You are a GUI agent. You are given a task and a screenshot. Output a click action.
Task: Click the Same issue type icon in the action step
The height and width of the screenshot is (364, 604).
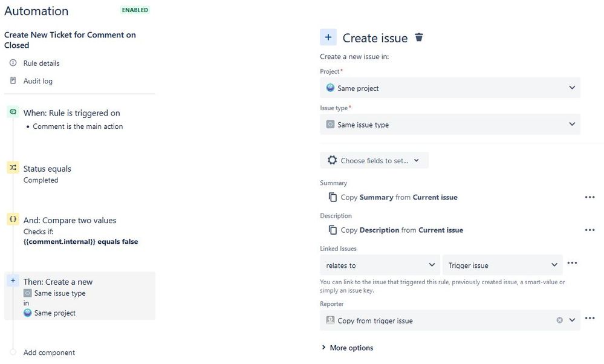[x=27, y=293]
